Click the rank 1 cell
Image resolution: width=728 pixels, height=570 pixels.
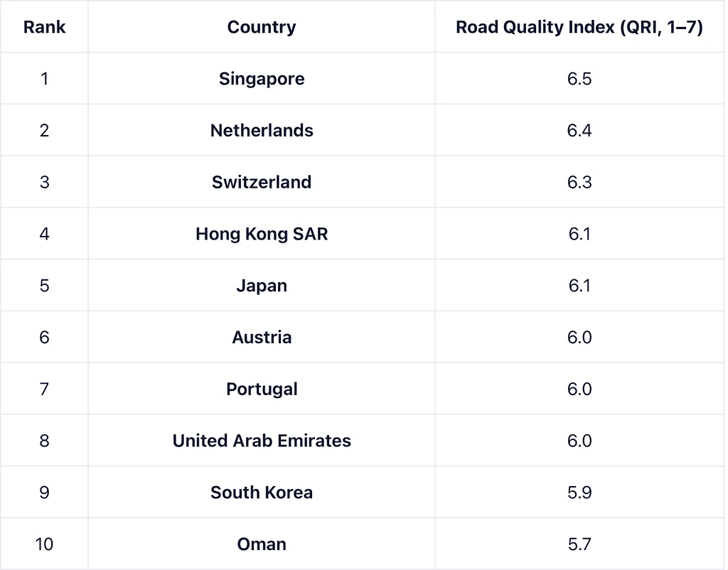(44, 78)
